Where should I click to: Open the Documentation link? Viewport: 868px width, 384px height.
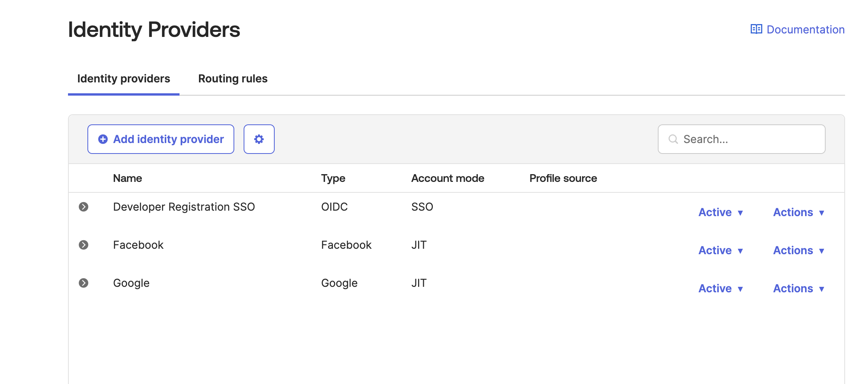(805, 30)
